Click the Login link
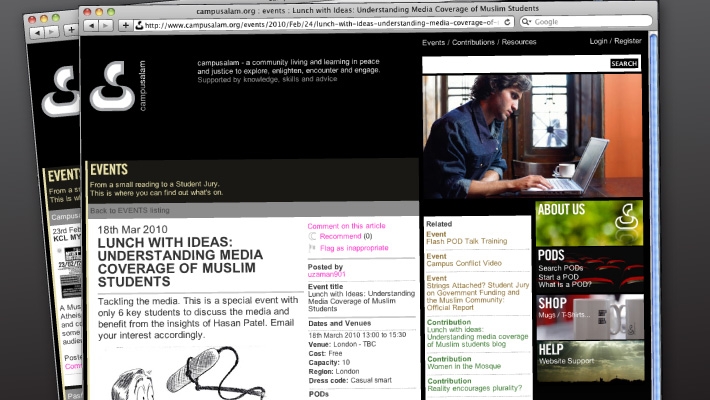This screenshot has width=710, height=400. tap(598, 41)
